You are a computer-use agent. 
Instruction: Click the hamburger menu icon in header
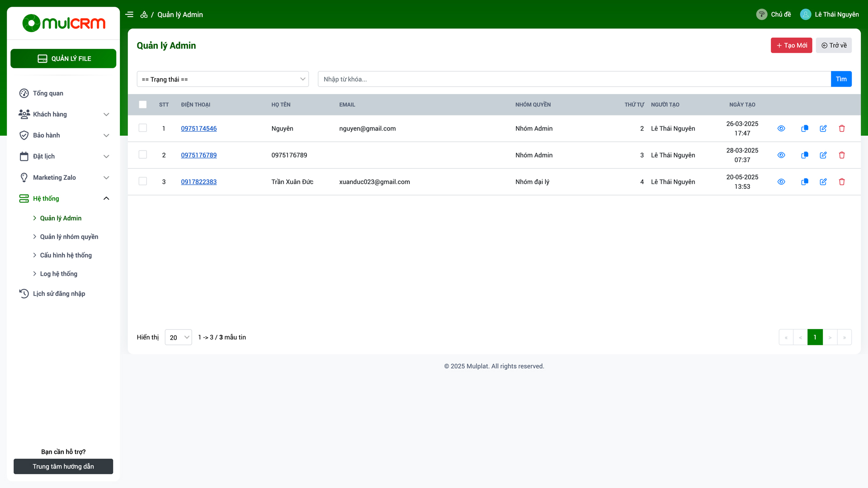click(129, 14)
